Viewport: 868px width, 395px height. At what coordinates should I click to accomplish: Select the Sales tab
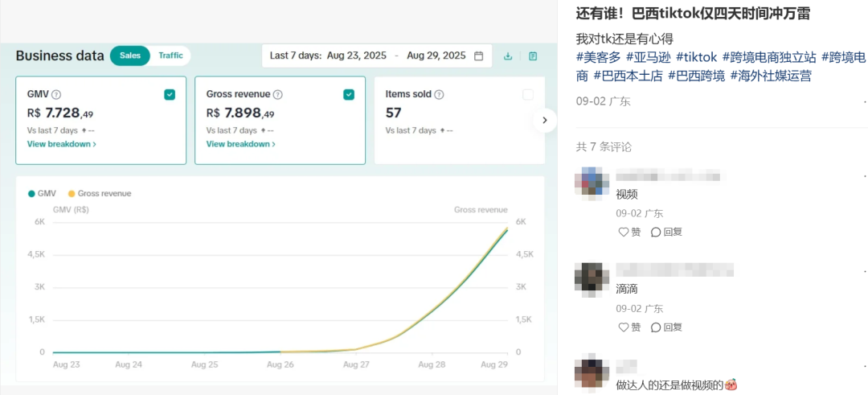pos(130,56)
